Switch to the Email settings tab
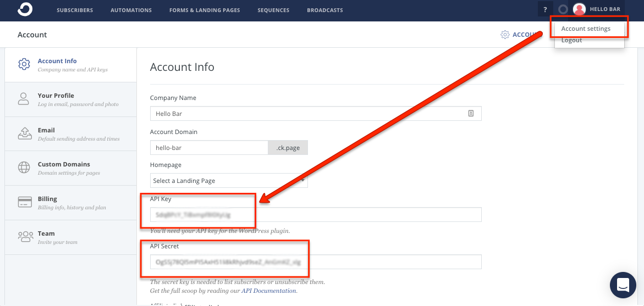 point(70,133)
